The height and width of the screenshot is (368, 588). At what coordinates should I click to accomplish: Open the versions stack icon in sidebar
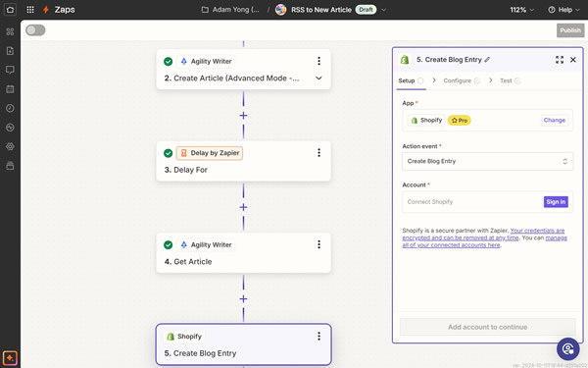coord(10,166)
